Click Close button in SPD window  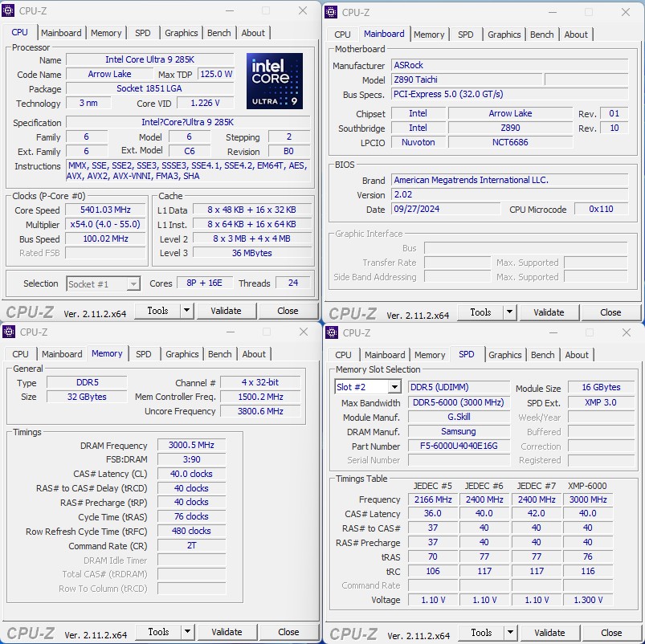click(611, 633)
